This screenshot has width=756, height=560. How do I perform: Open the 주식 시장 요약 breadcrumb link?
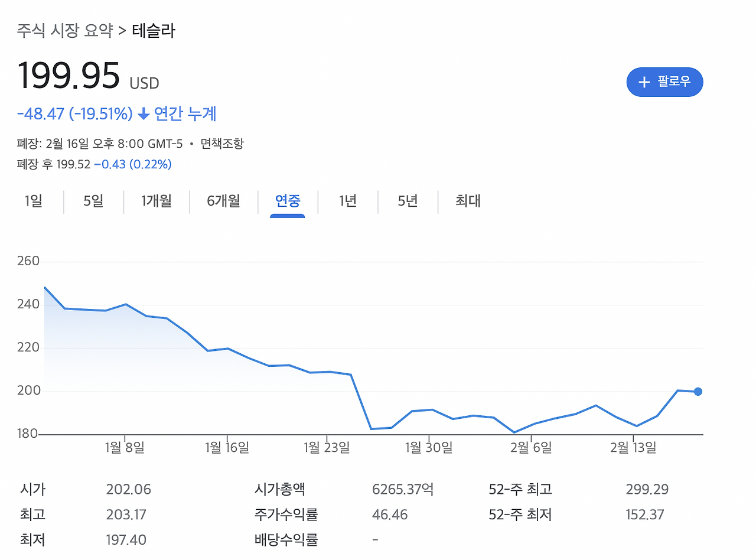(64, 28)
